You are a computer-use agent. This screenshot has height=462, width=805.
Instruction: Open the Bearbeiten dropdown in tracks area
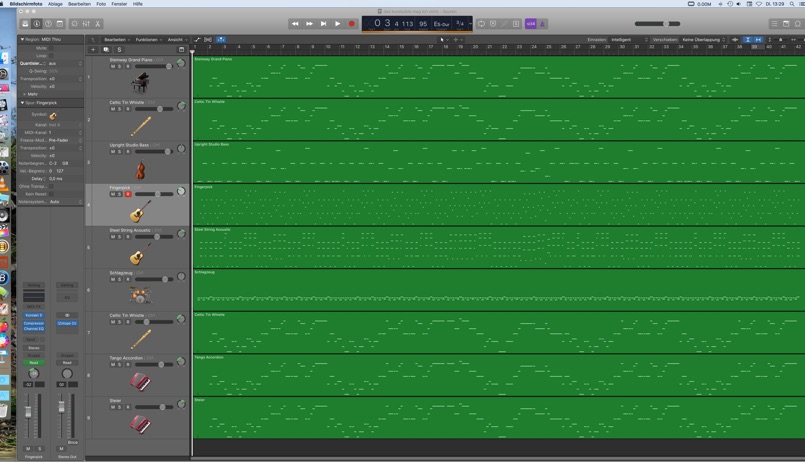click(117, 40)
